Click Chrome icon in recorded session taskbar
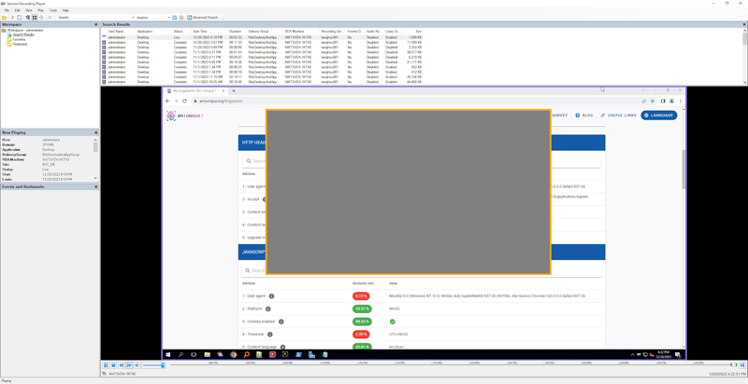The image size is (748, 384). coord(233,354)
